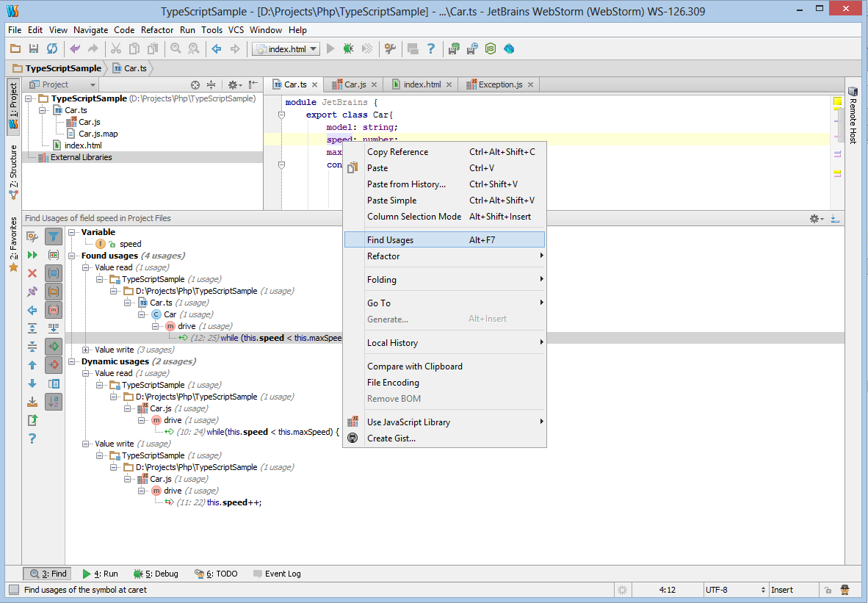868x603 pixels.
Task: Toggle the Group by package folder button
Action: pos(53,292)
